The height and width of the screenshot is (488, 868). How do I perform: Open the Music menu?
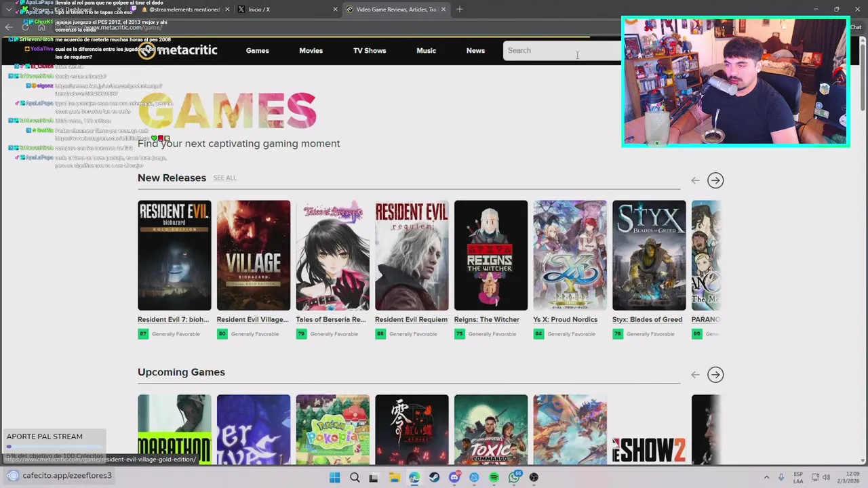426,51
